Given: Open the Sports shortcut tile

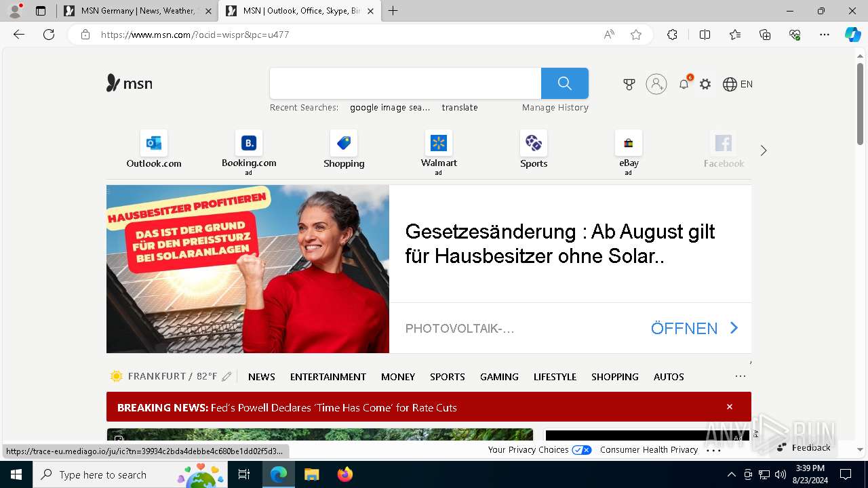Looking at the screenshot, I should (x=534, y=150).
